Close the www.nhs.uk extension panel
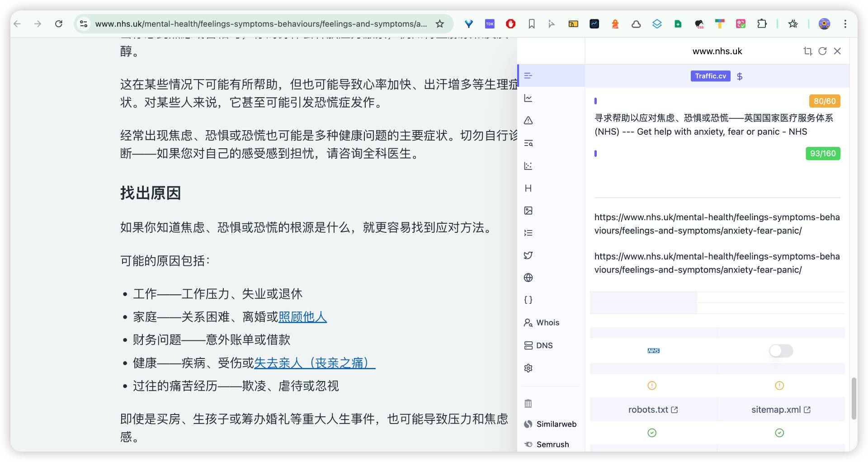 (837, 51)
